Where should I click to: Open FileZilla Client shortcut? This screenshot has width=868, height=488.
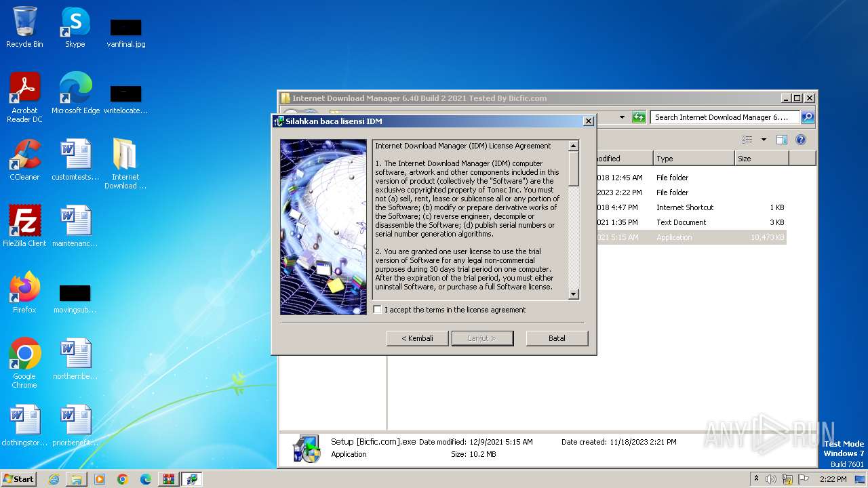coord(24,226)
